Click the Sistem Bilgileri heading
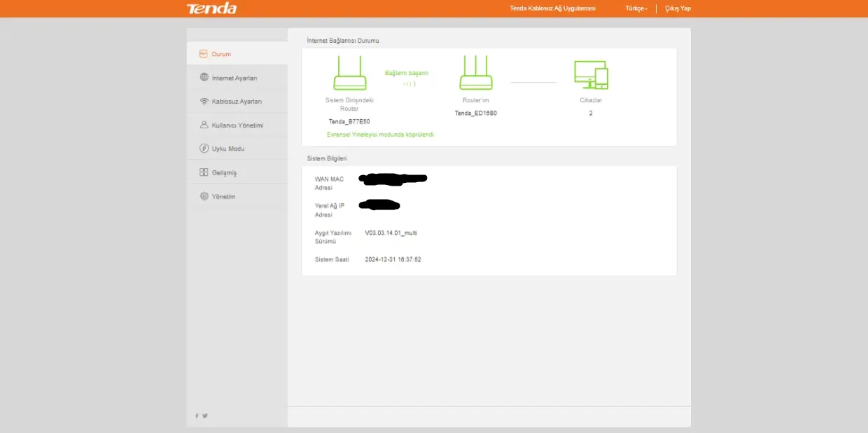This screenshot has width=868, height=433. click(327, 158)
